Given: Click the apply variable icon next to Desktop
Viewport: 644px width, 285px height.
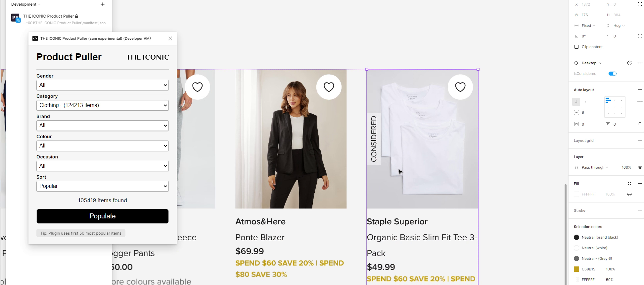Looking at the screenshot, I should (x=629, y=63).
